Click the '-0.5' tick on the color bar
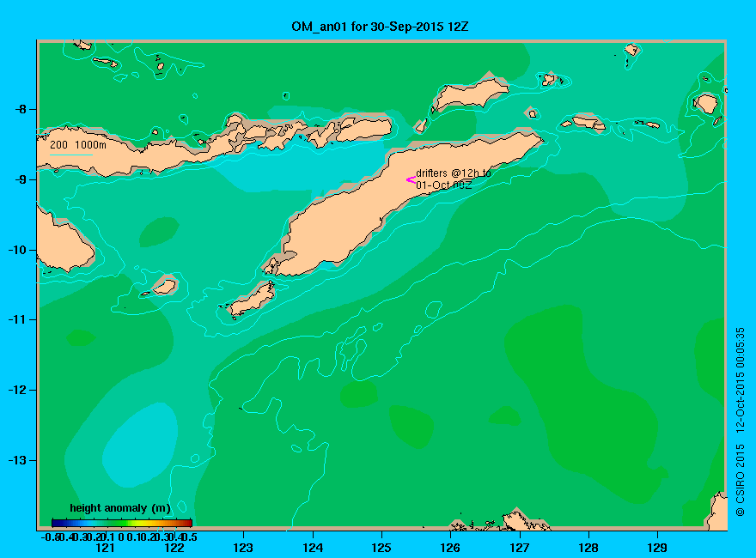Viewport: 756px width, 558px height. tap(49, 537)
